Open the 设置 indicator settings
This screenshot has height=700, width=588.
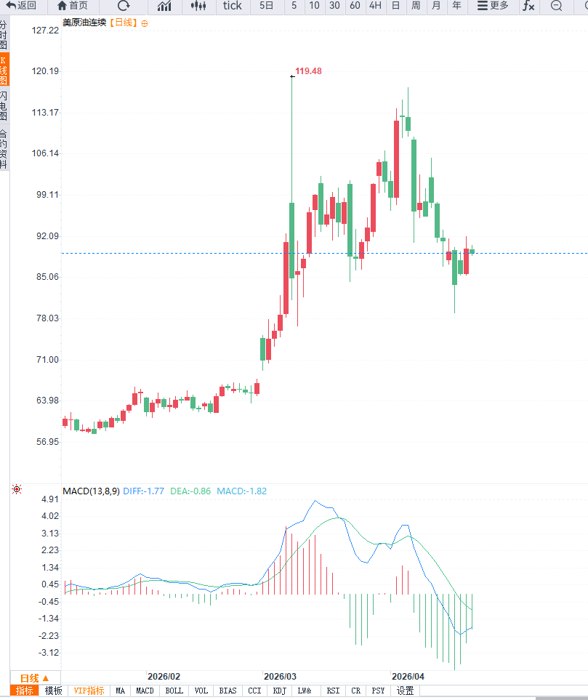[x=406, y=691]
